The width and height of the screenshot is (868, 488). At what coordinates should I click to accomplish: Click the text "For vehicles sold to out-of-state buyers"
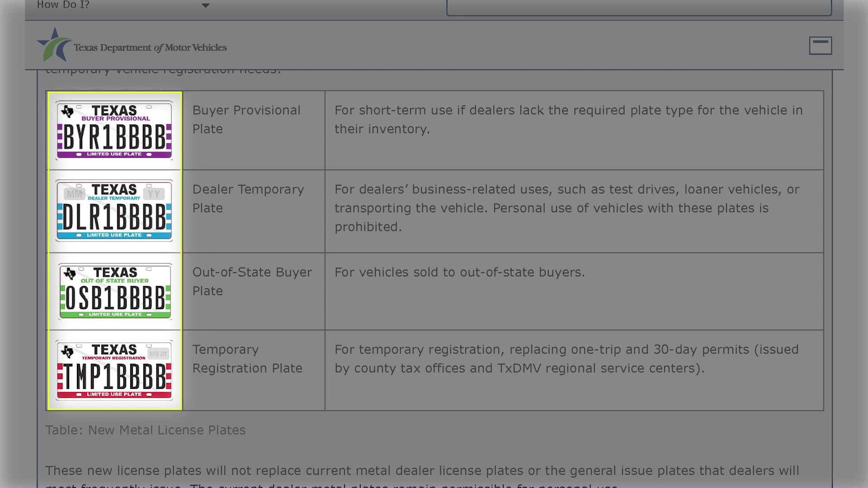[459, 272]
